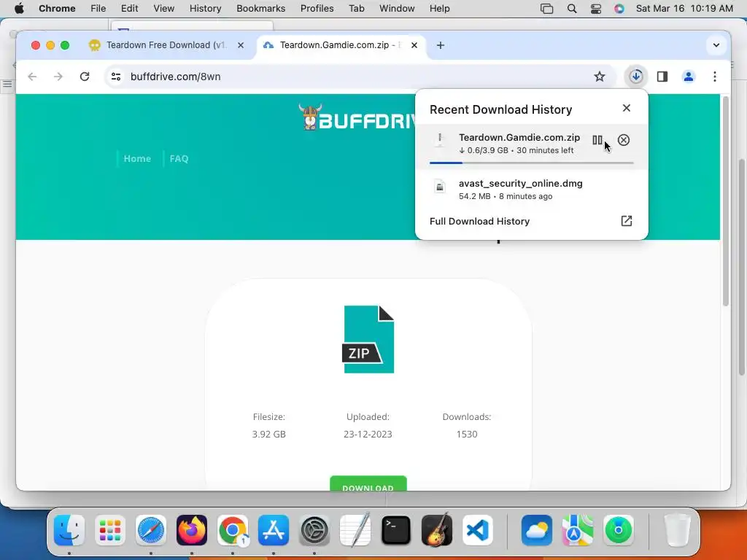Click the download progress bar
Screen dimensions: 747x560
531,163
